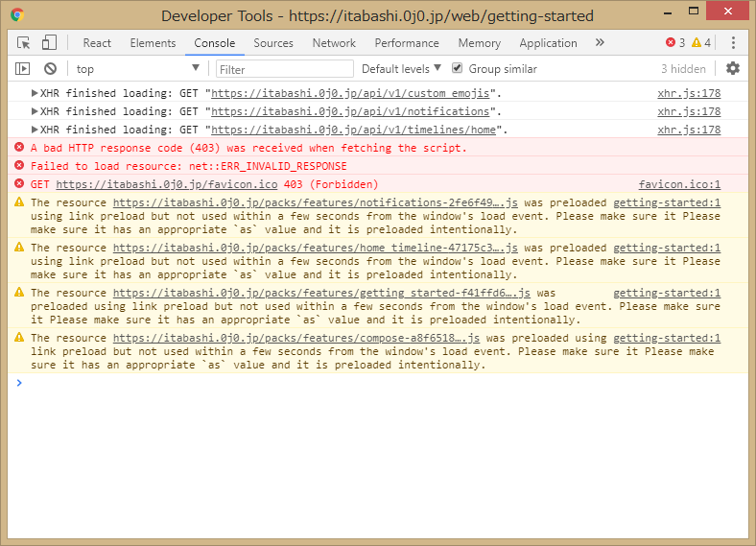Uncheck the Group similar checkbox

(458, 69)
